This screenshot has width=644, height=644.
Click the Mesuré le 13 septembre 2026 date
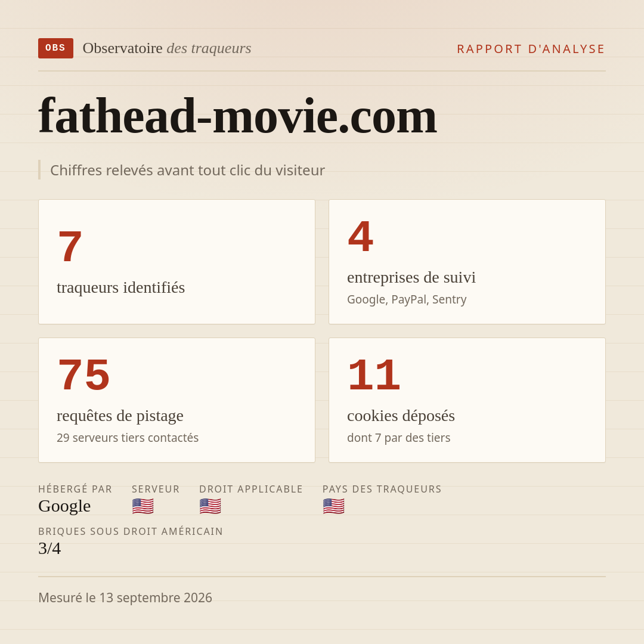pos(125,597)
